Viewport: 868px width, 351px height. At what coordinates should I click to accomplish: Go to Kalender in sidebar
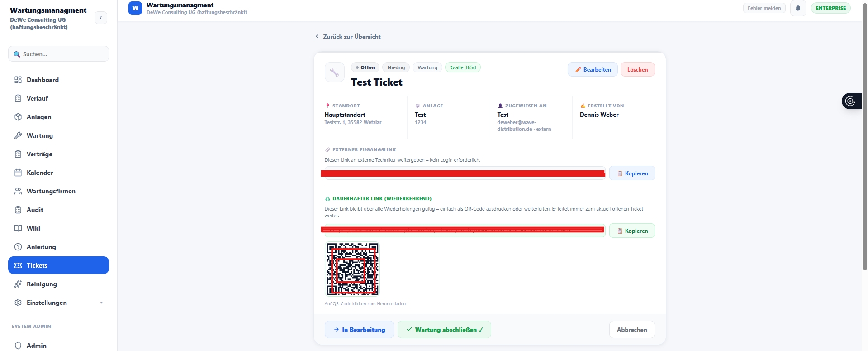click(40, 173)
